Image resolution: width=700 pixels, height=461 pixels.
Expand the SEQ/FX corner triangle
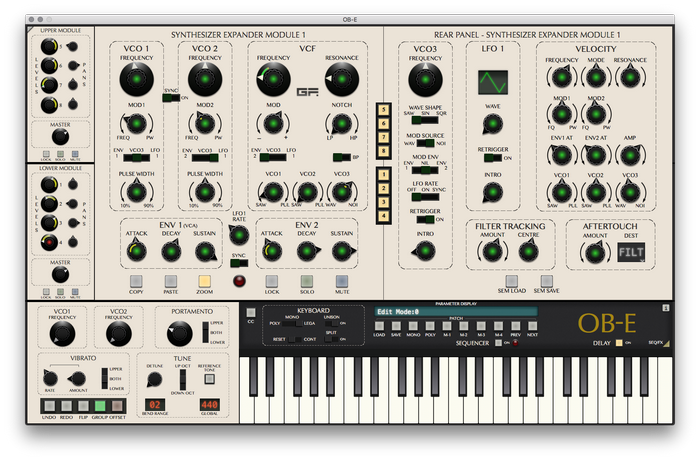tap(667, 344)
